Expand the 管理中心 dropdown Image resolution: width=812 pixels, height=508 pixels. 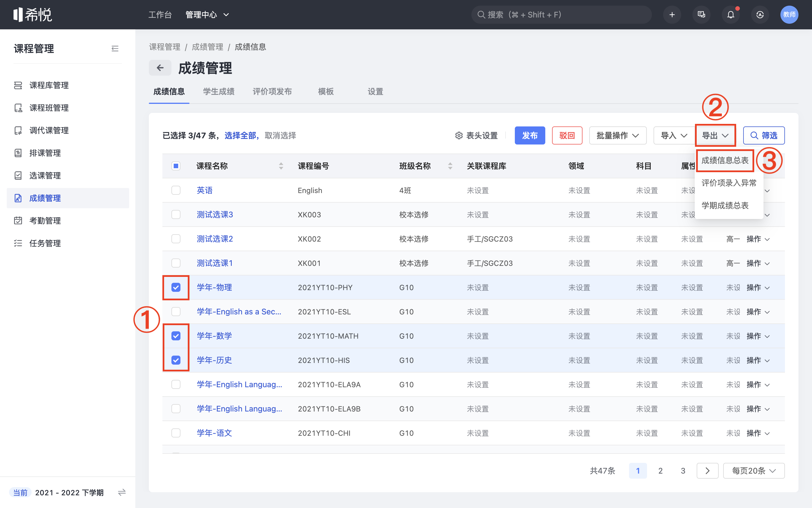(x=207, y=14)
